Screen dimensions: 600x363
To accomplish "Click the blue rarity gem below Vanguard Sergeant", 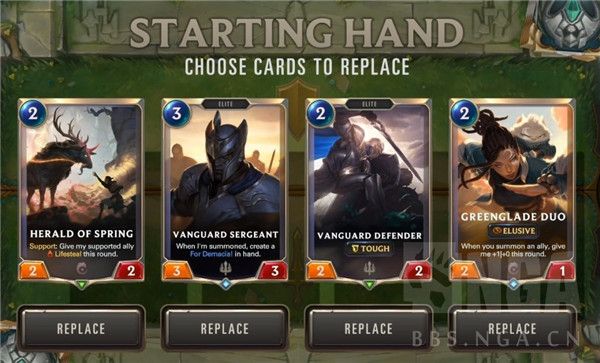I will [225, 285].
